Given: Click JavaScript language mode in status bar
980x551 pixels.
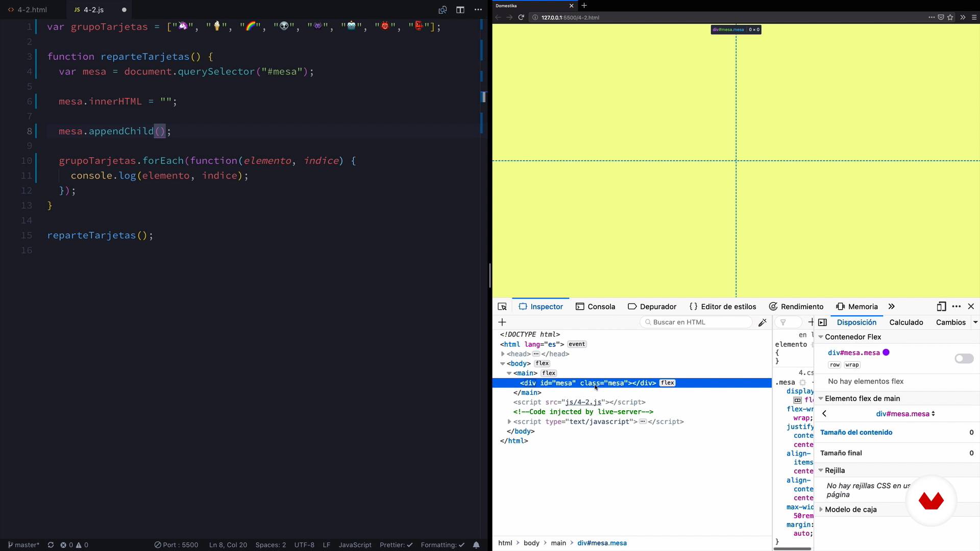Looking at the screenshot, I should point(355,545).
